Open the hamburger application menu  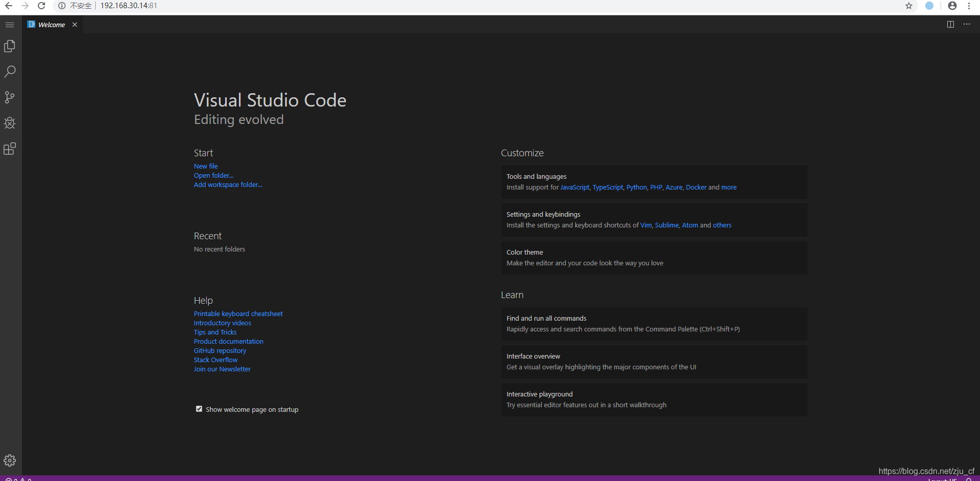[x=10, y=25]
